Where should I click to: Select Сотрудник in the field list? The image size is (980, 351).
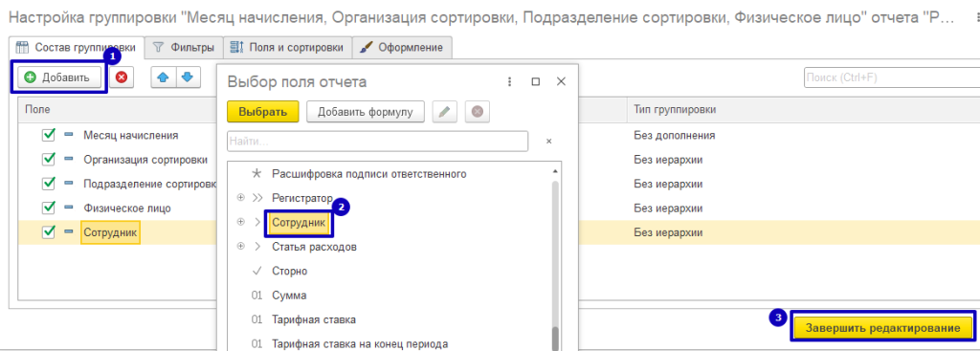(x=300, y=222)
